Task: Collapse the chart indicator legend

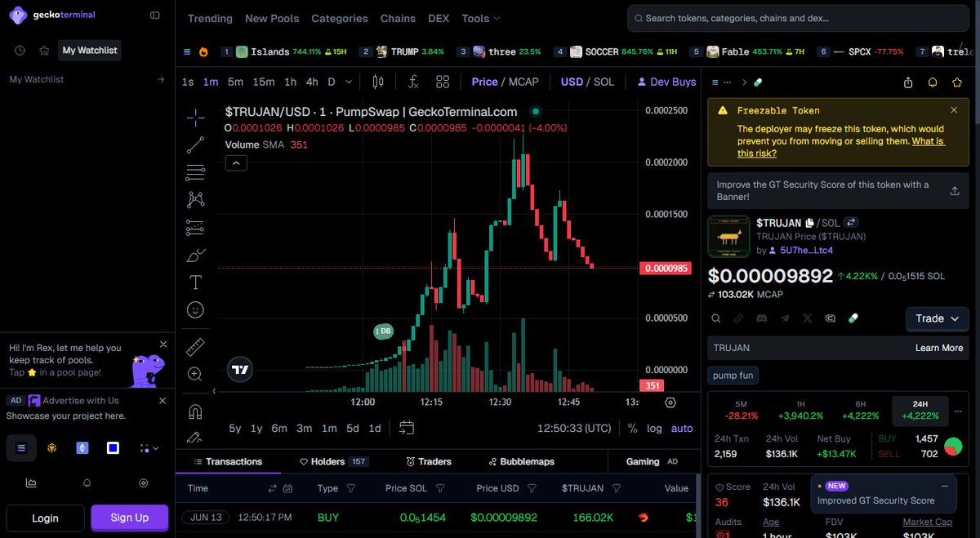Action: click(x=235, y=162)
